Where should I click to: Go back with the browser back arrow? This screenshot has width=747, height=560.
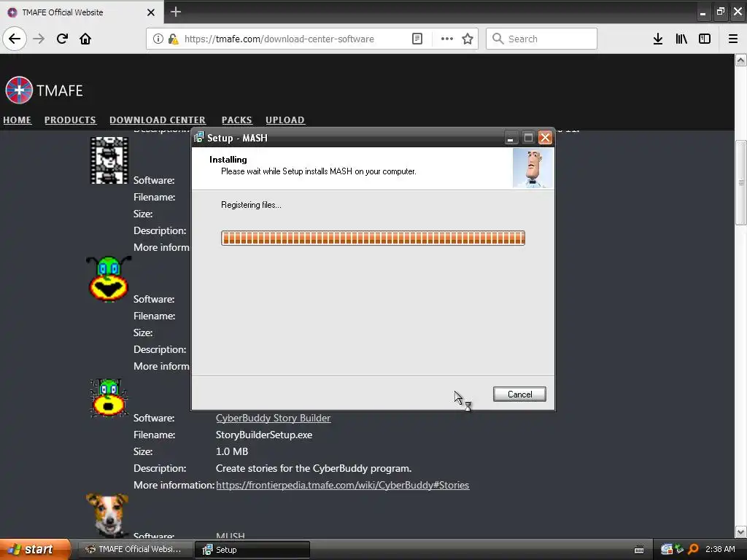click(x=15, y=39)
